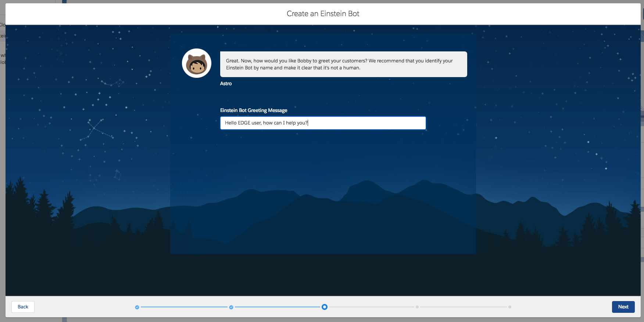Click the Astro avatar image
Viewport: 644px width, 322px height.
pyautogui.click(x=197, y=63)
